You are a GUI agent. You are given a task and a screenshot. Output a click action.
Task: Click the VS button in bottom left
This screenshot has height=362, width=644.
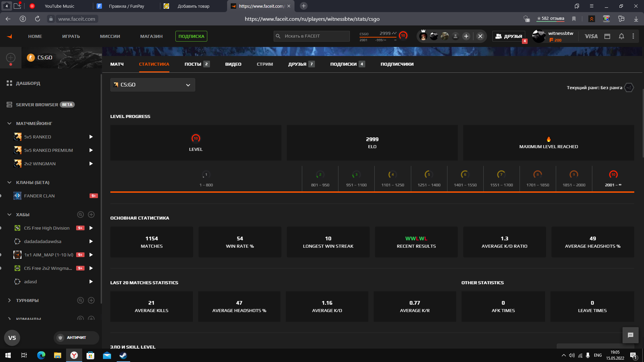pyautogui.click(x=12, y=338)
